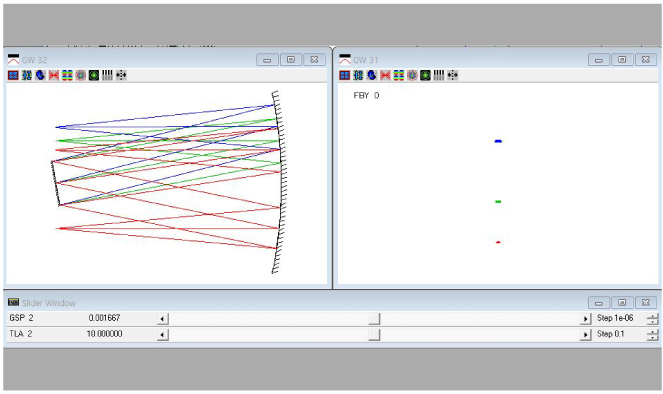Select the circular spot diagram icon in GW 31

[412, 75]
